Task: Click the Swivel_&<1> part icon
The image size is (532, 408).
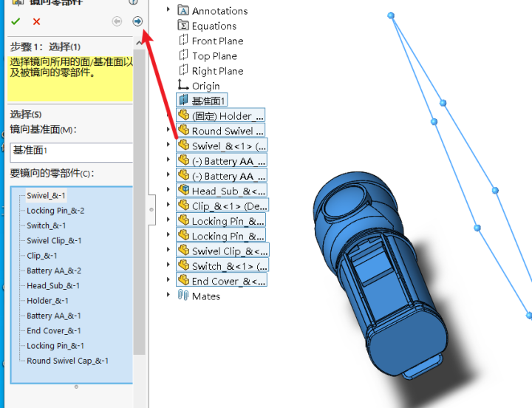Action: coord(183,145)
